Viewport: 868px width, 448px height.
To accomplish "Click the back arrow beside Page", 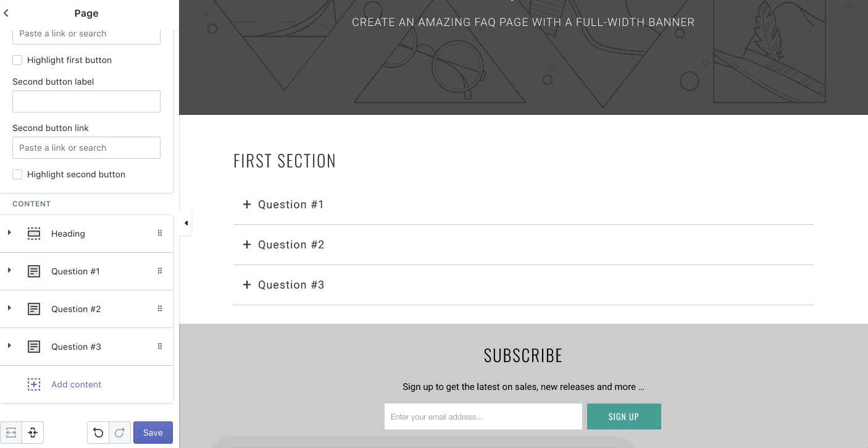I will [6, 13].
